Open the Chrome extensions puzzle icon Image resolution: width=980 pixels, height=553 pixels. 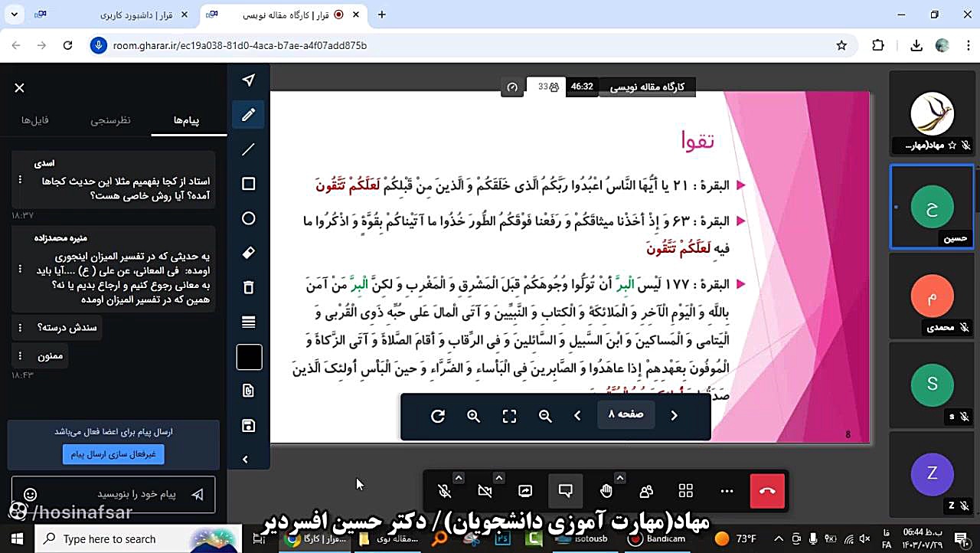click(x=878, y=45)
